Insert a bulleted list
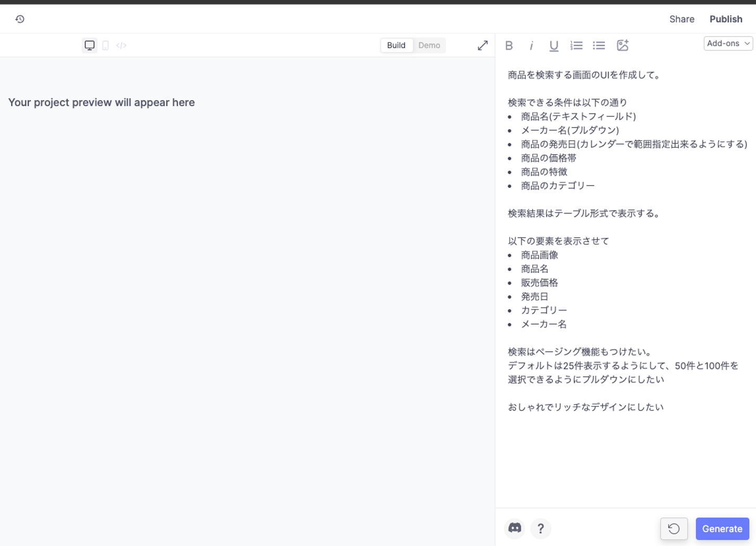This screenshot has width=756, height=546. (599, 46)
